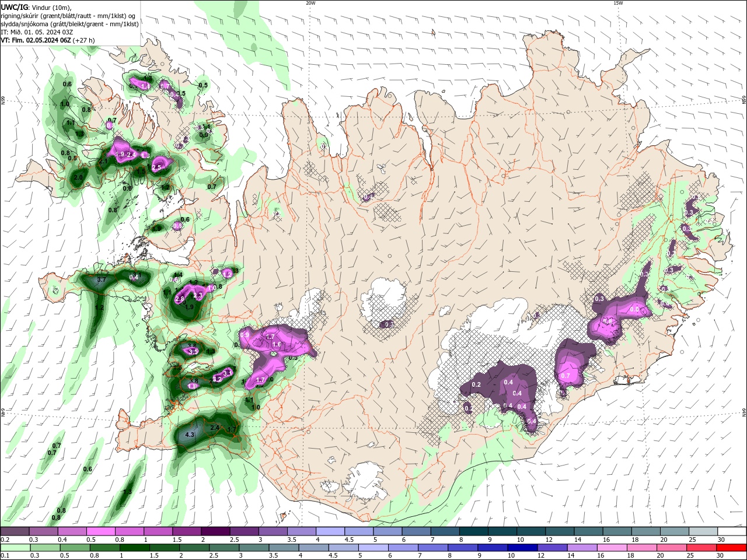Click the title line 'UWC/IG: Vindur (10m),'
Screen dimensions: 747x560
(x=36, y=7)
